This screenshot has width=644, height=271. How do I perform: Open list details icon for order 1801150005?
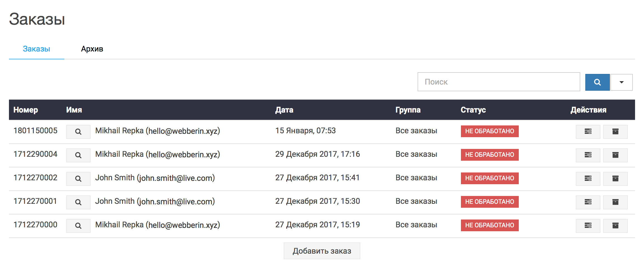(x=588, y=132)
